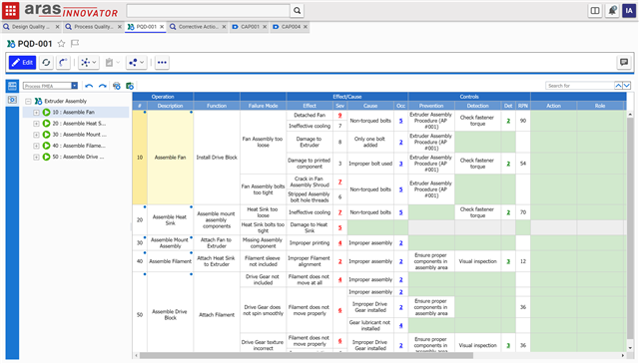This screenshot has width=639, height=364.
Task: Click the Detection column header
Action: pyautogui.click(x=477, y=106)
